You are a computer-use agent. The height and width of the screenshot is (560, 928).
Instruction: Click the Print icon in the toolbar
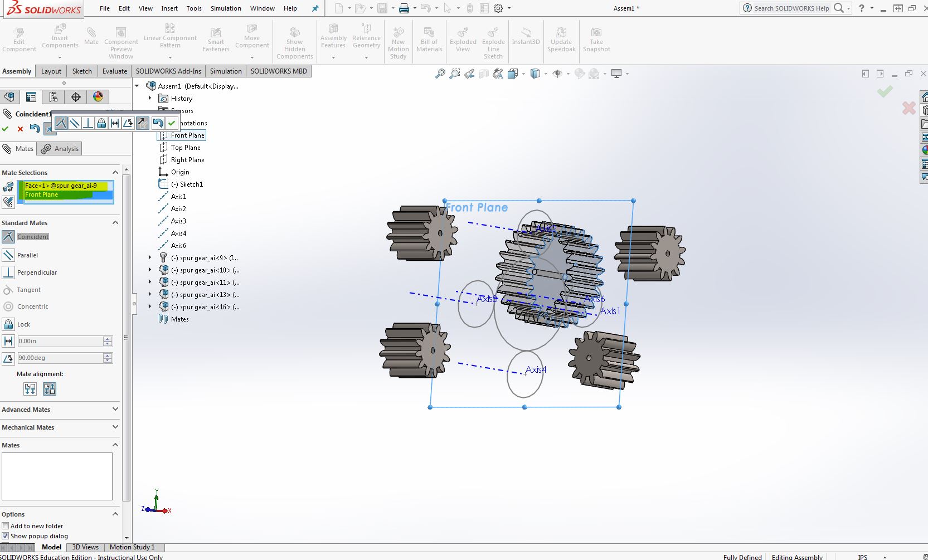click(404, 8)
